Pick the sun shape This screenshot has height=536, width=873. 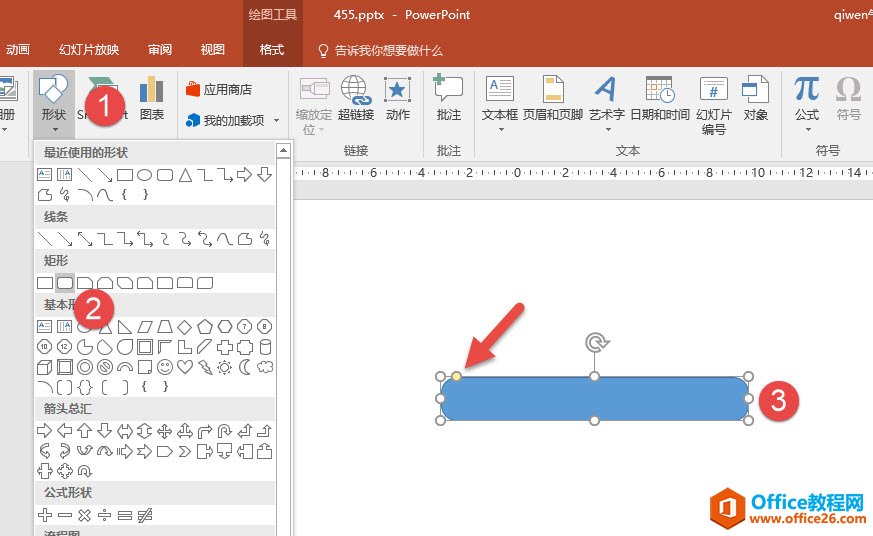point(224,367)
